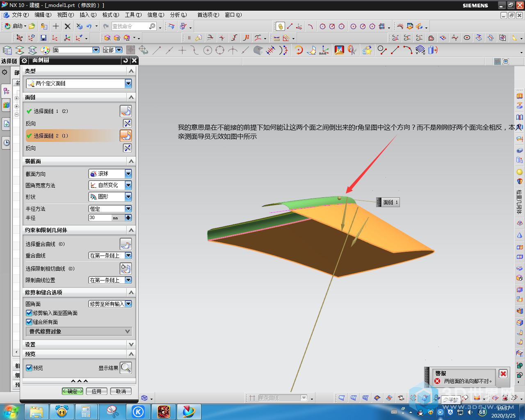Collapse the Face Chain section
This screenshot has height=420, width=525.
tap(131, 97)
